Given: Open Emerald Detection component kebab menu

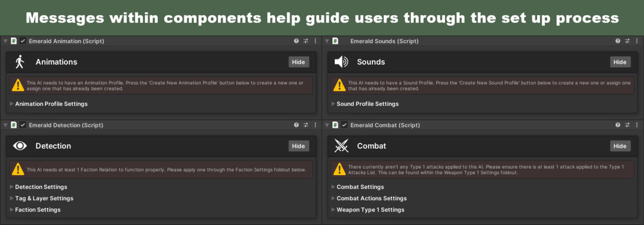Looking at the screenshot, I should [315, 125].
